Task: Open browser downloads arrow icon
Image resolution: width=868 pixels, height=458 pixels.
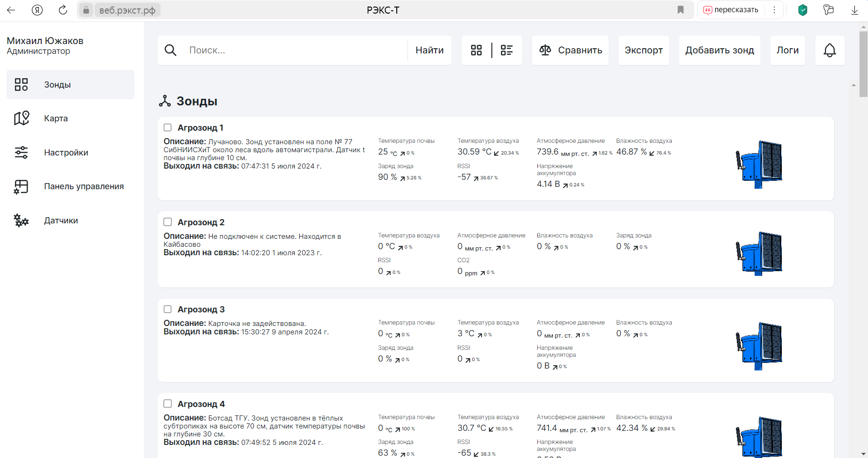Action: coord(854,10)
